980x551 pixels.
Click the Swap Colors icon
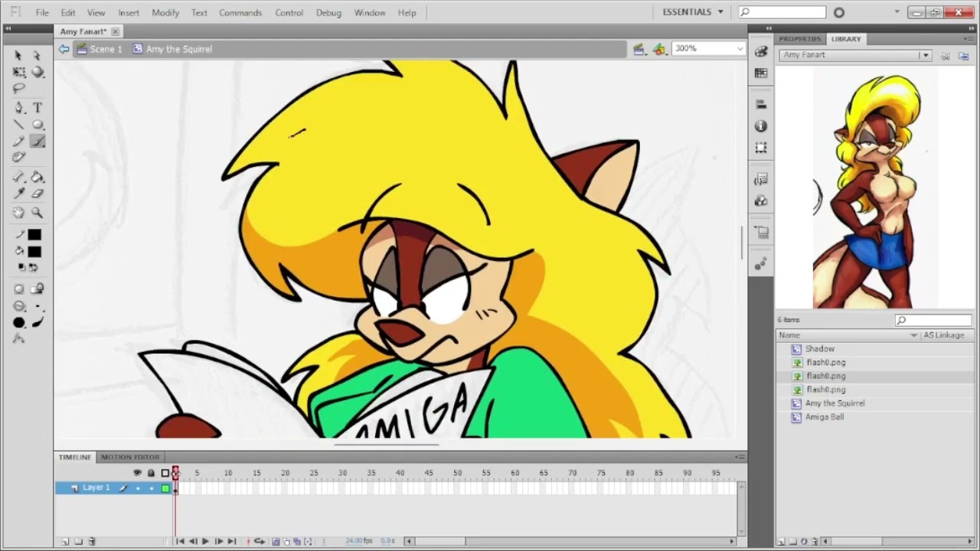coord(34,267)
